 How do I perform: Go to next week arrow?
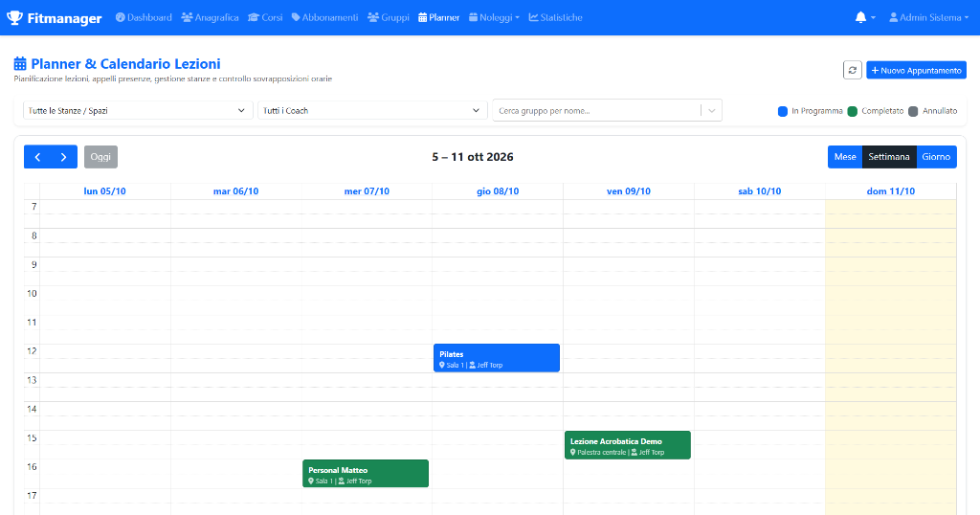tap(64, 157)
